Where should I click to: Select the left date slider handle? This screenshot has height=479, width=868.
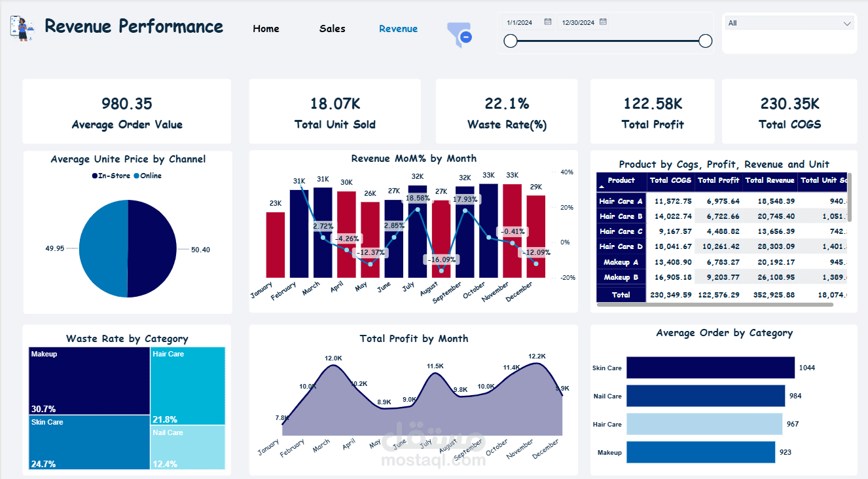(x=511, y=41)
